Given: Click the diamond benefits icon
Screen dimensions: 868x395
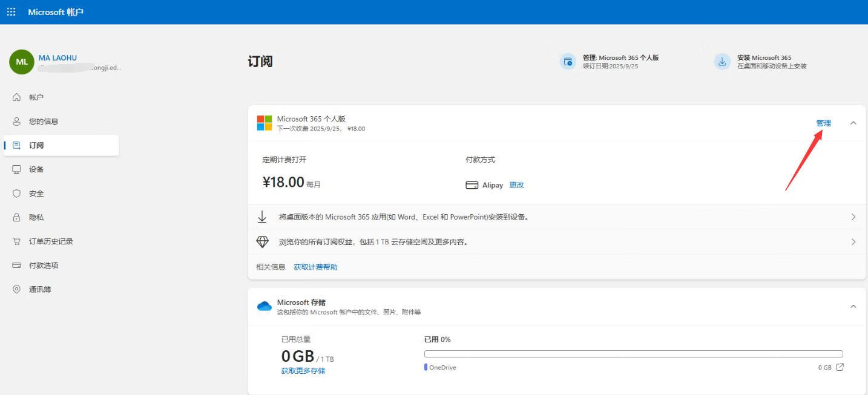Looking at the screenshot, I should pos(262,242).
